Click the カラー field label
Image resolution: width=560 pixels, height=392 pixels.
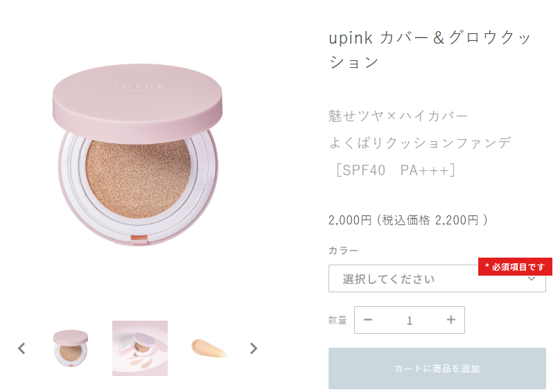click(343, 251)
